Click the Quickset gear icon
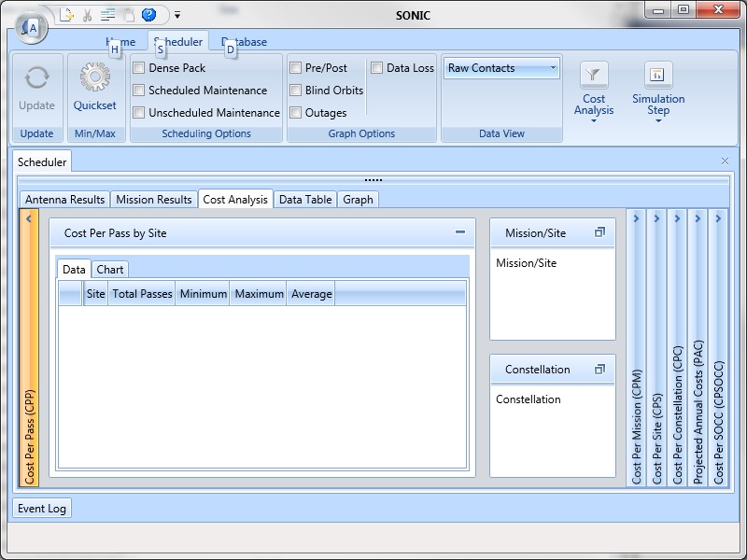 tap(94, 77)
